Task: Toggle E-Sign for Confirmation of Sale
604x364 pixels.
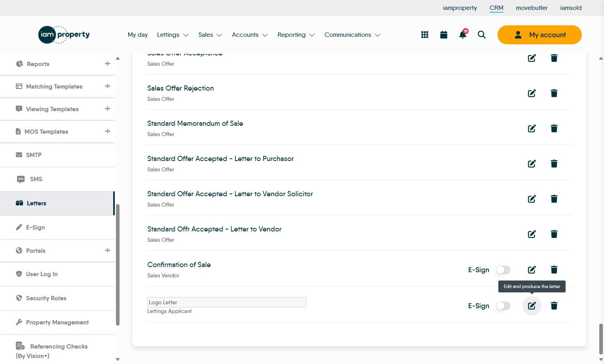Action: click(503, 270)
